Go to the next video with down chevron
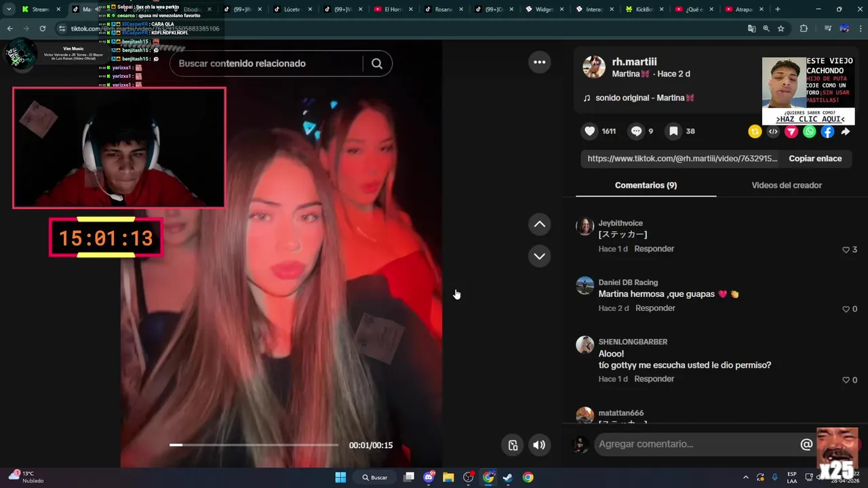Image resolution: width=868 pixels, height=488 pixels. 539,256
